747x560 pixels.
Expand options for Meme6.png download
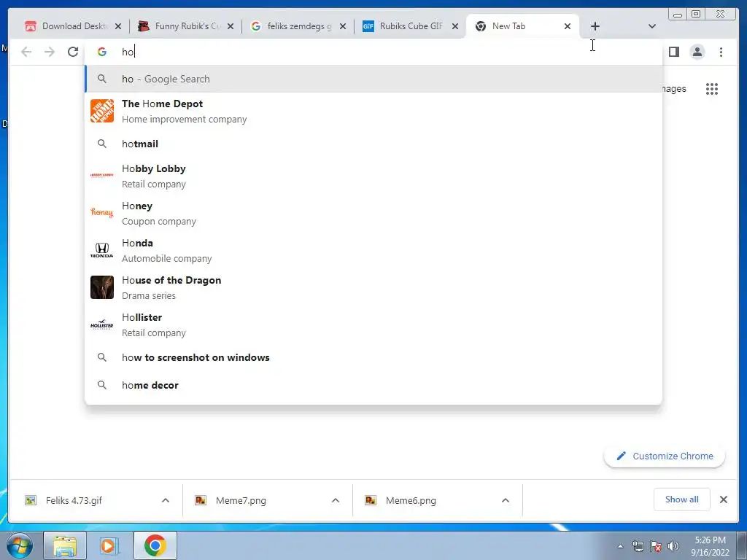pos(506,500)
